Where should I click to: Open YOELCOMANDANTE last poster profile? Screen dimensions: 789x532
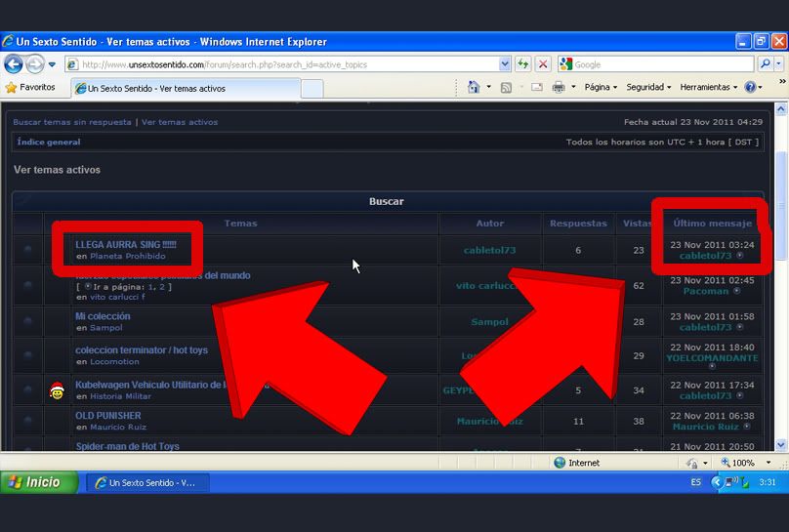[712, 358]
